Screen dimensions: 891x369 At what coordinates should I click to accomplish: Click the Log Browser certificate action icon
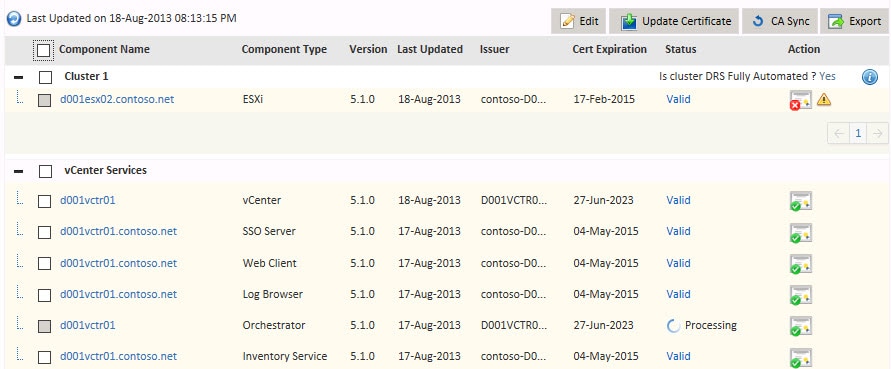[801, 296]
